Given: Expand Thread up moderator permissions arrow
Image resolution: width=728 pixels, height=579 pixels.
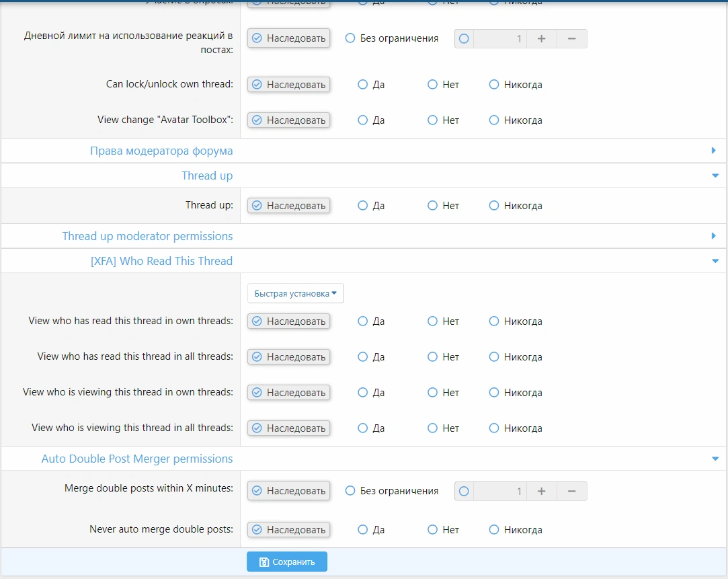Looking at the screenshot, I should (x=714, y=236).
